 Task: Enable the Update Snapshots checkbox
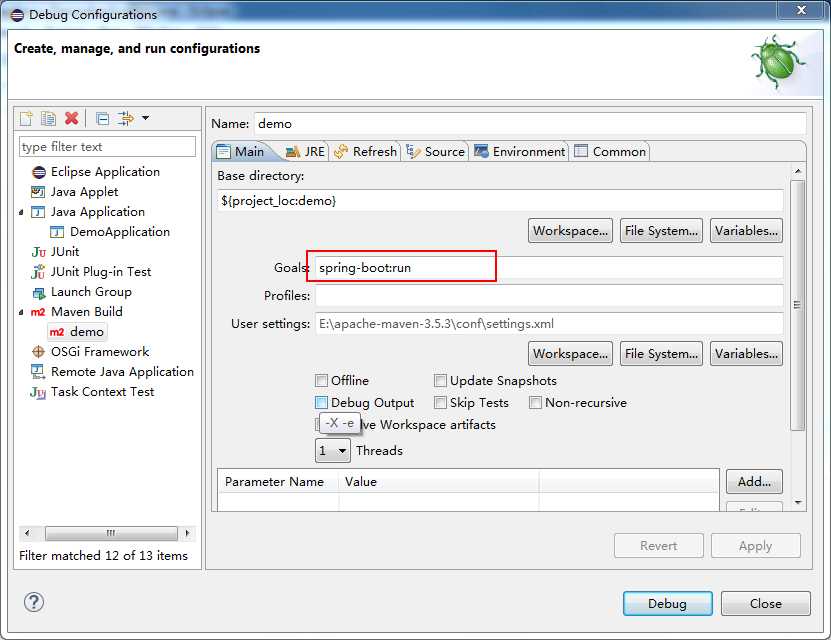[440, 381]
